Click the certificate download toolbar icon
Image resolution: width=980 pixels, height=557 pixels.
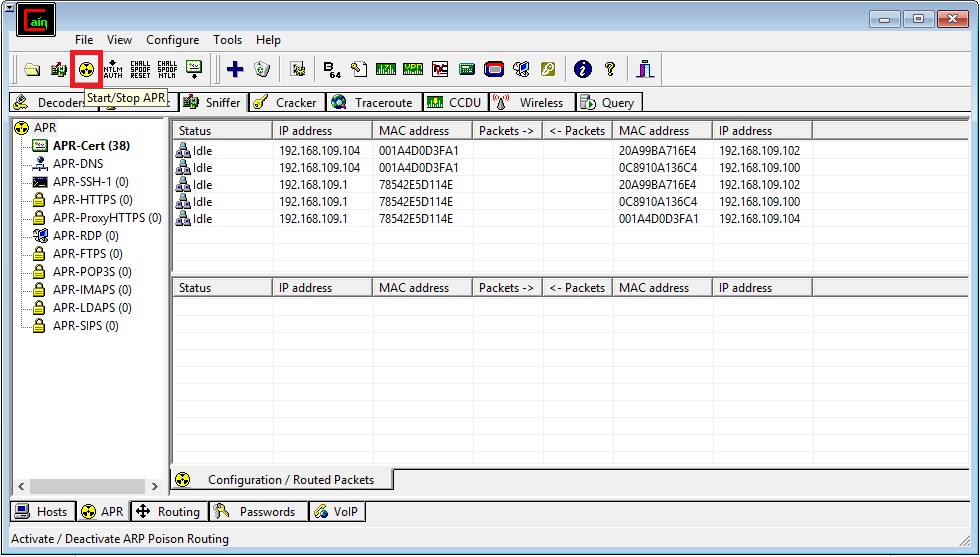(x=194, y=69)
